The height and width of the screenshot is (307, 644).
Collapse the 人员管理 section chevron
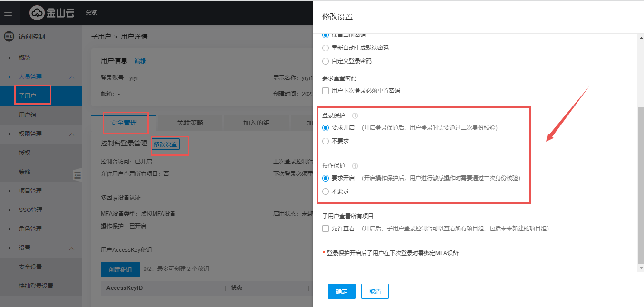72,77
